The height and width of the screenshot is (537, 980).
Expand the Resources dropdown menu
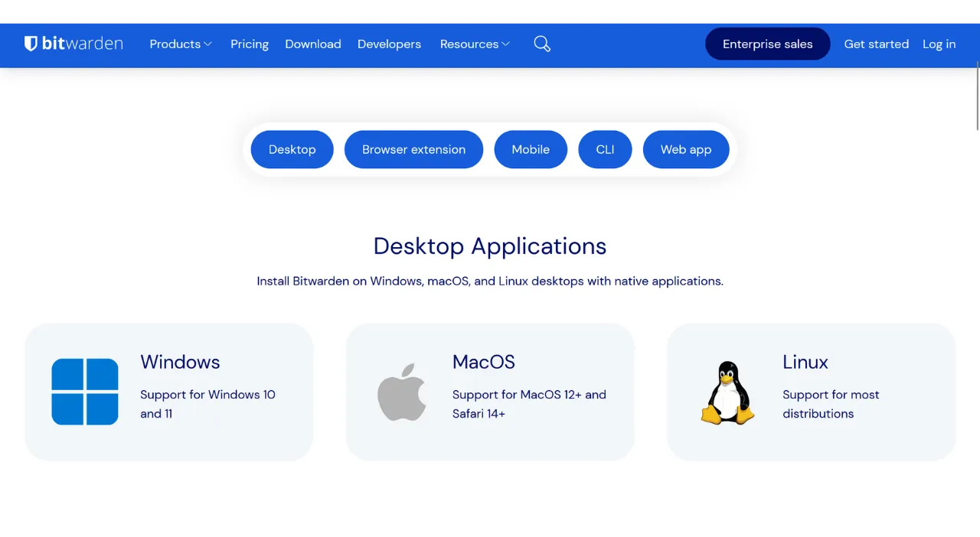coord(475,44)
